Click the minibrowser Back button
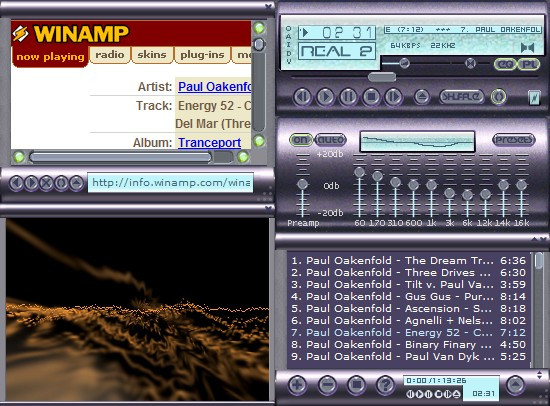This screenshot has width=550, height=406. pyautogui.click(x=16, y=183)
